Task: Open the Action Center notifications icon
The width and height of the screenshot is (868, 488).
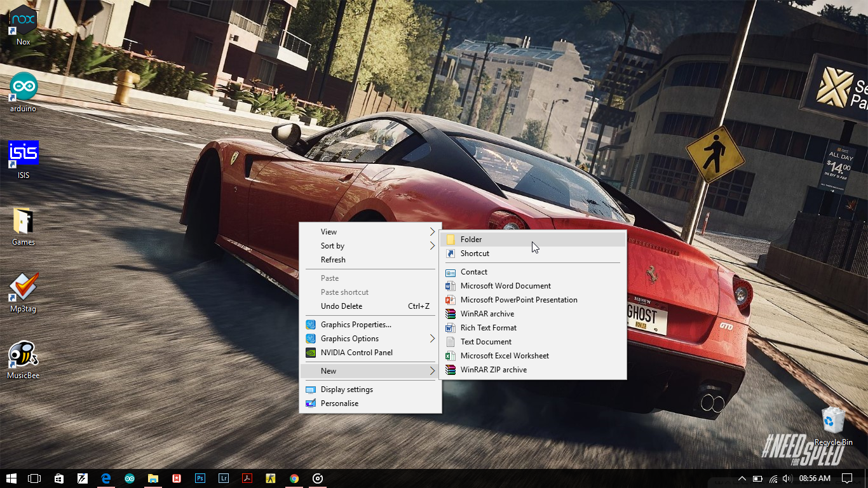Action: click(x=847, y=478)
